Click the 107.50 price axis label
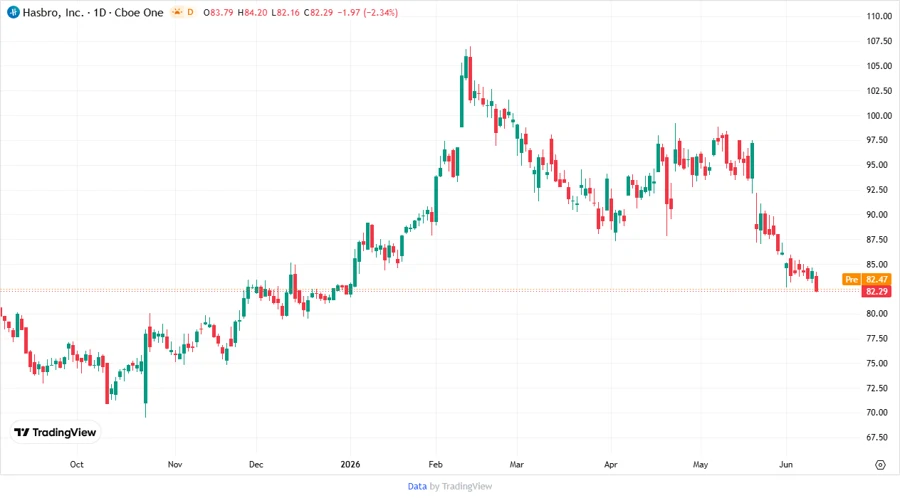Screen dimensions: 900x498 (879, 41)
